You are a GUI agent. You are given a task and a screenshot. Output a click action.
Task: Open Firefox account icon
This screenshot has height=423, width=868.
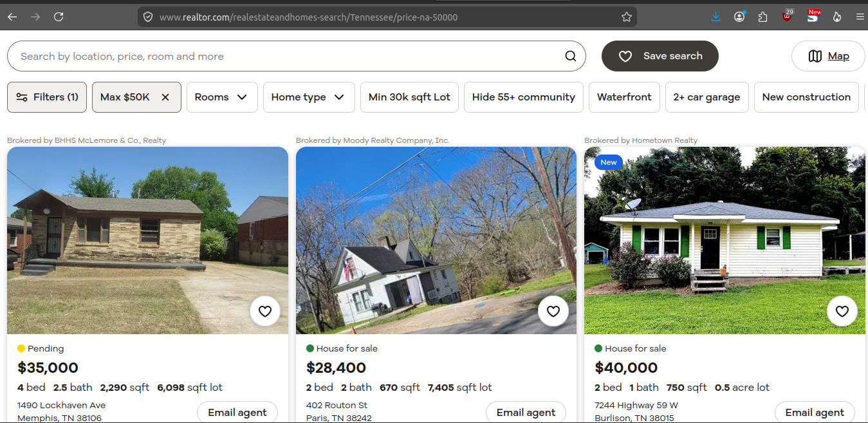coord(739,17)
